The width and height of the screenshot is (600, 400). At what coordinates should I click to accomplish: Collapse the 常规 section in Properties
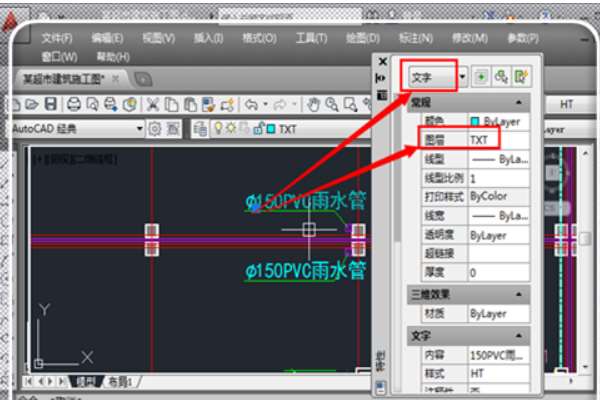518,103
